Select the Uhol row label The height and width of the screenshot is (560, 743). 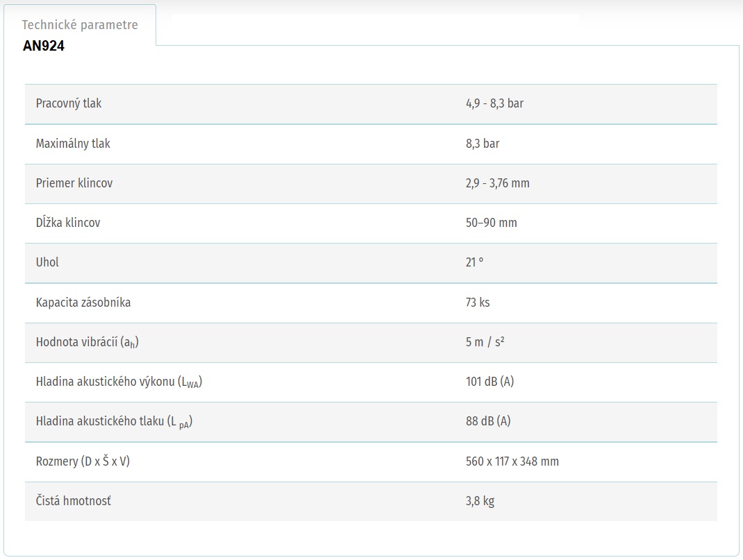coord(47,262)
